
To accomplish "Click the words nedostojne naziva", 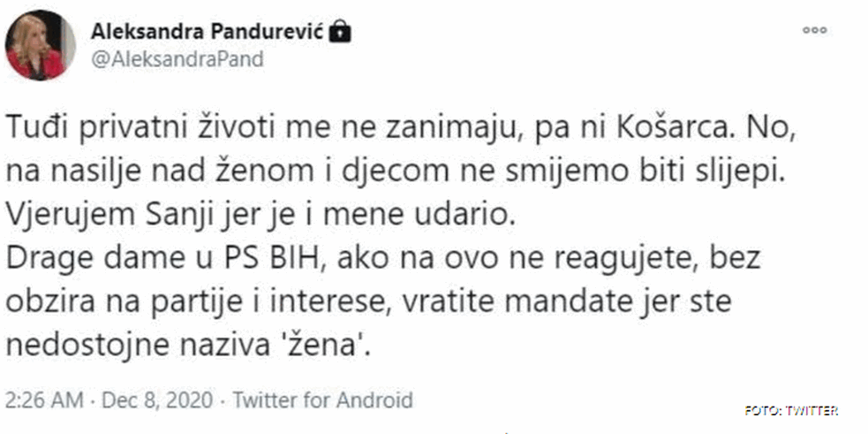I will coord(140,348).
